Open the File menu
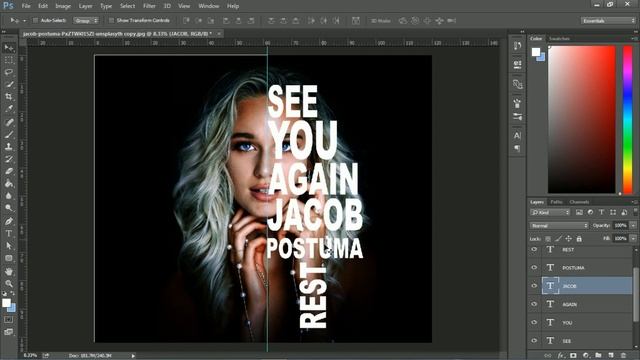The height and width of the screenshot is (360, 640). click(26, 6)
